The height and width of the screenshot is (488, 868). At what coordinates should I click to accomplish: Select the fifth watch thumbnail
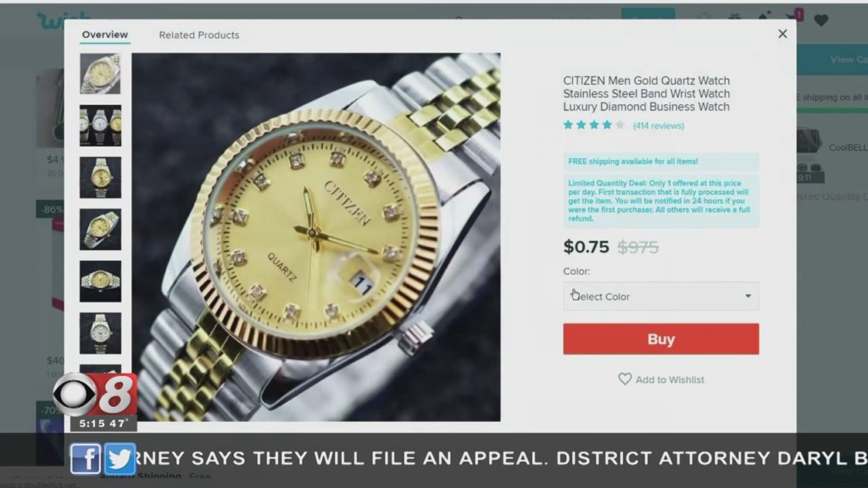coord(100,281)
